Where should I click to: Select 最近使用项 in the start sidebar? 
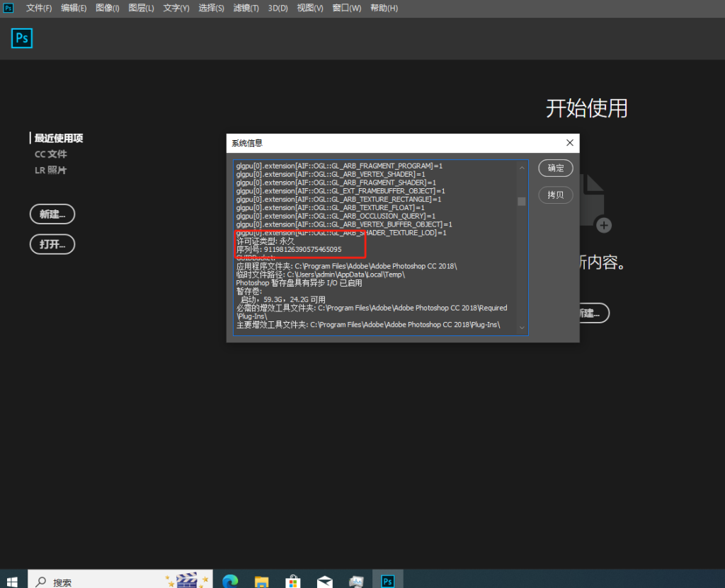(x=59, y=138)
